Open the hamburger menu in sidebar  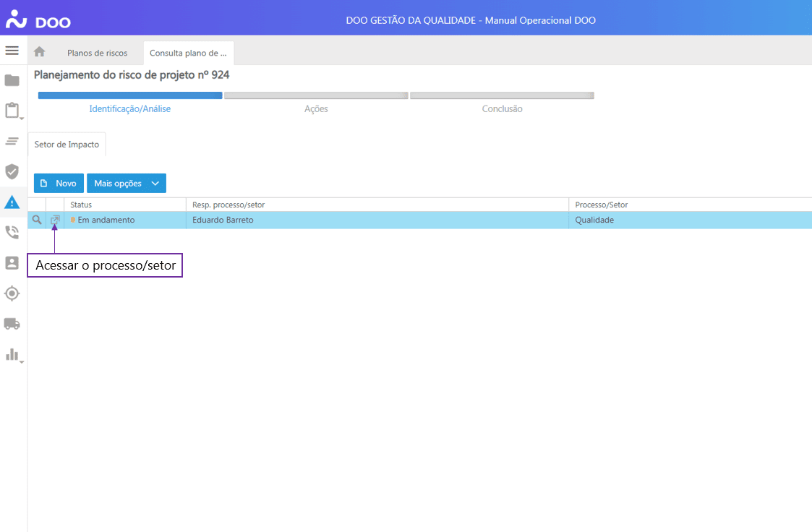click(12, 51)
